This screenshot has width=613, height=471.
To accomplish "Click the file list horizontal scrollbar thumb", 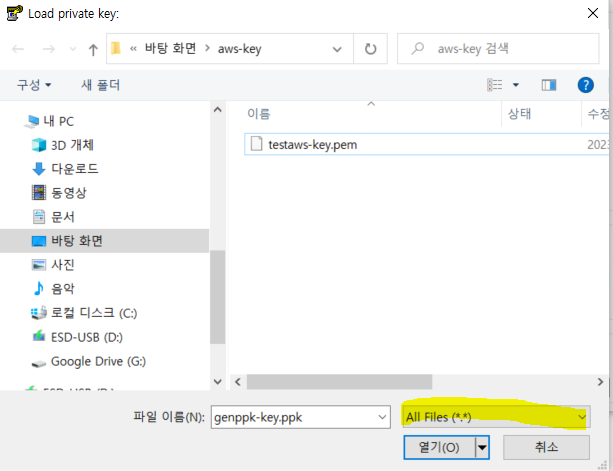I will pyautogui.click(x=339, y=382).
